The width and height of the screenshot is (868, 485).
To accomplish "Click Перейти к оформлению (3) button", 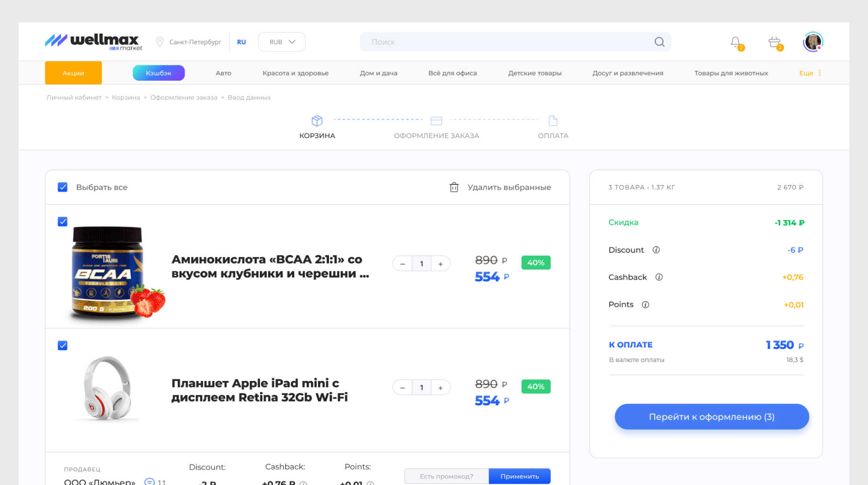I will (x=712, y=417).
